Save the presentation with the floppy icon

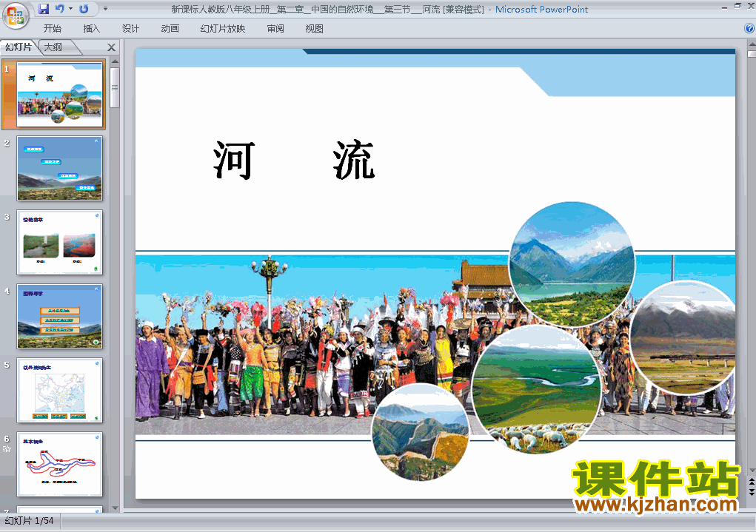click(x=44, y=9)
